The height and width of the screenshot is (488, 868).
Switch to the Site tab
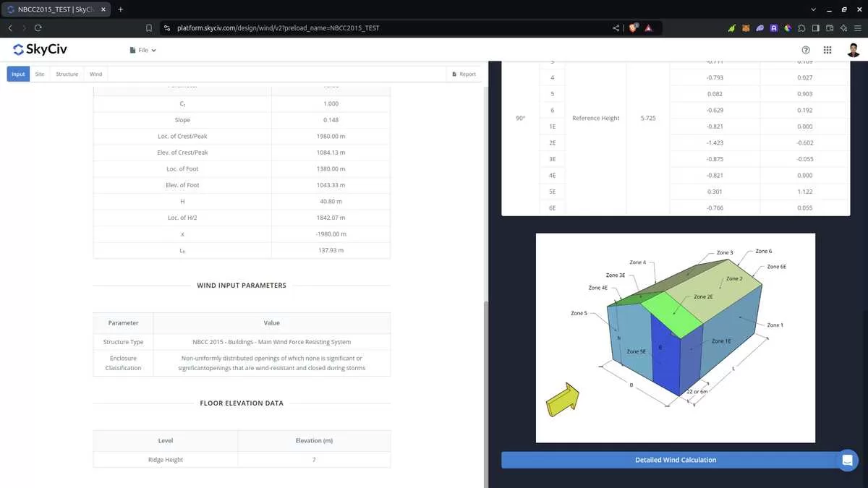tap(40, 74)
